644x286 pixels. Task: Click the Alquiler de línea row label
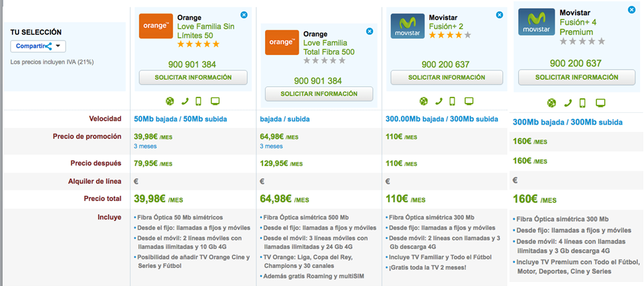pyautogui.click(x=95, y=181)
